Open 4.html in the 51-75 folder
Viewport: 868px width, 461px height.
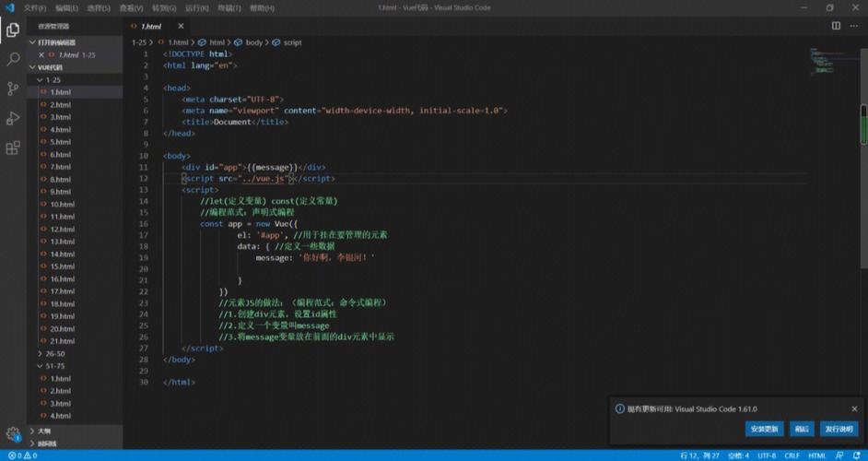point(60,416)
